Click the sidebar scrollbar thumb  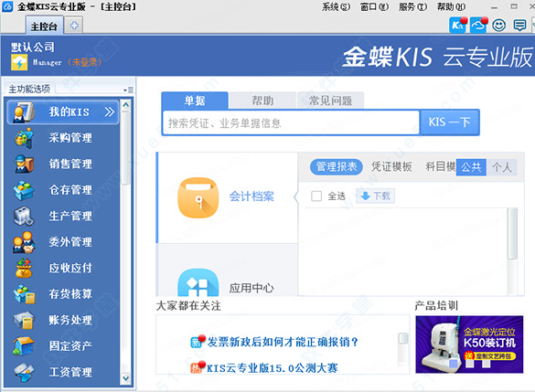[125, 148]
